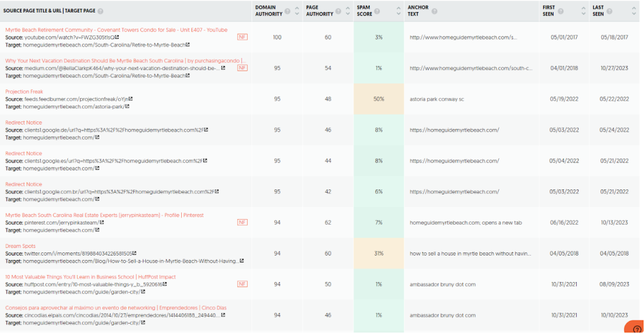Open pinterest.com/jerrypinkasteam external link icon
The height and width of the screenshot is (333, 644).
pyautogui.click(x=102, y=222)
